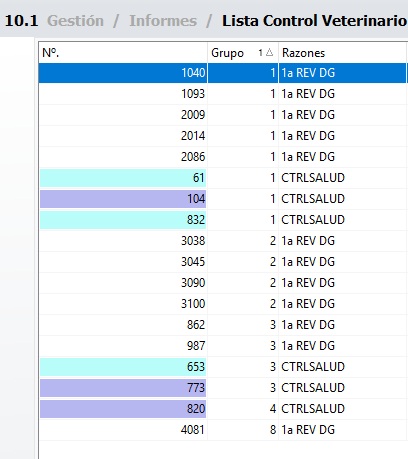408x459 pixels.
Task: Select the cyan-highlighted cell 653
Action: click(123, 367)
